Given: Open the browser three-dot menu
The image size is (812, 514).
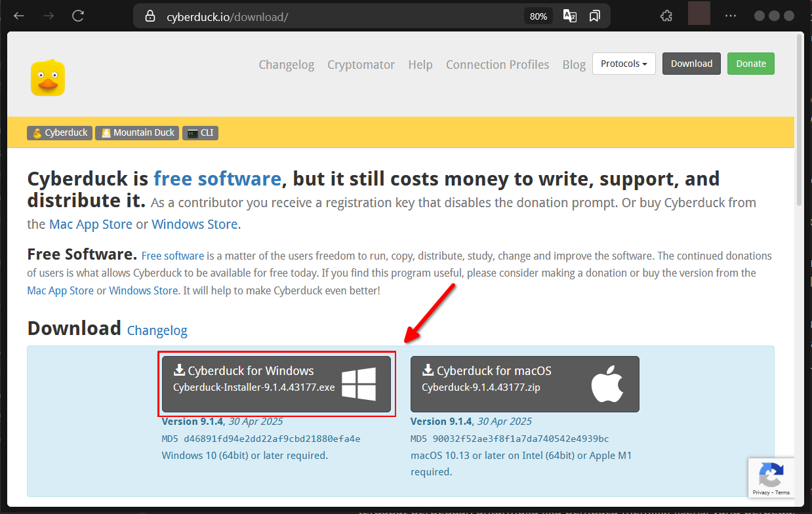Looking at the screenshot, I should tap(731, 16).
